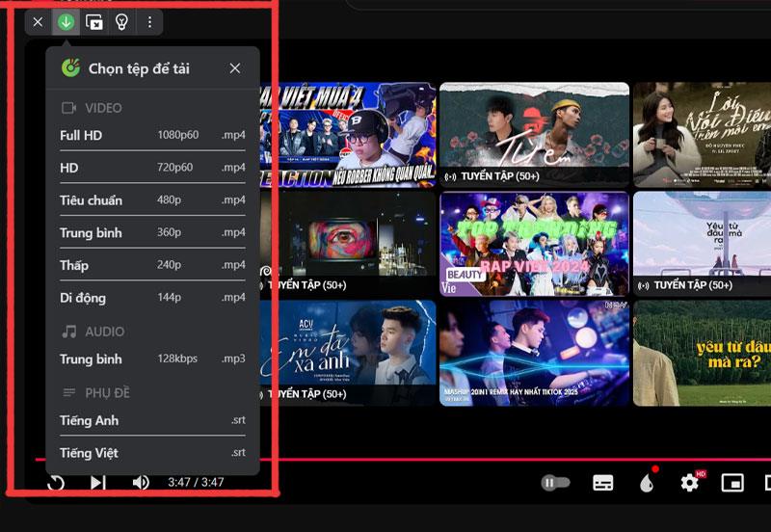
Task: Close the "Chọn tệp để tải" panel
Action: (x=235, y=68)
